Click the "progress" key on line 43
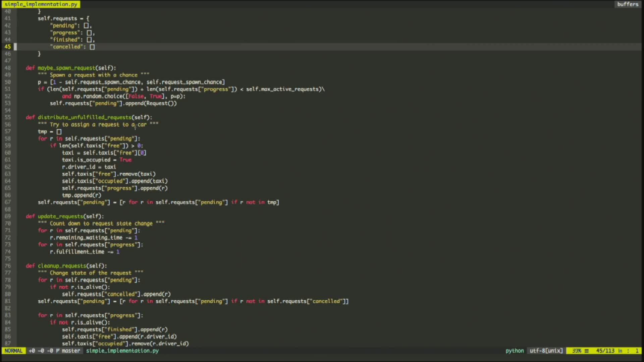 65,33
